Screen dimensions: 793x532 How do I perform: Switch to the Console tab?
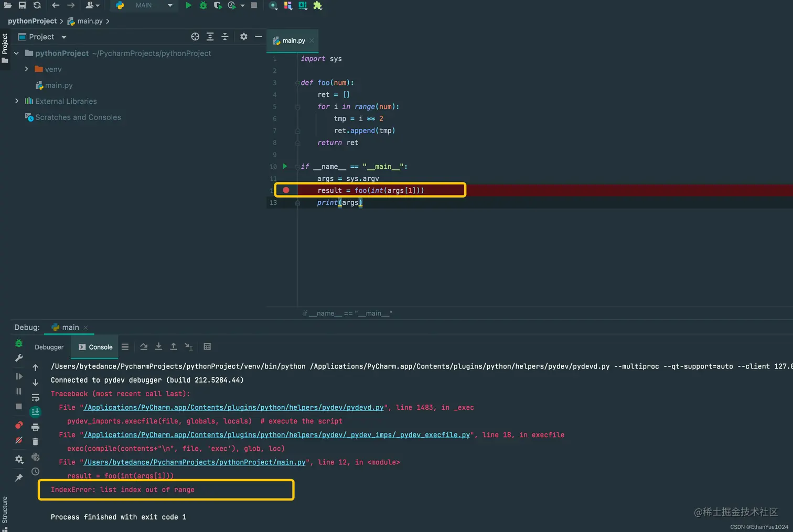[95, 347]
